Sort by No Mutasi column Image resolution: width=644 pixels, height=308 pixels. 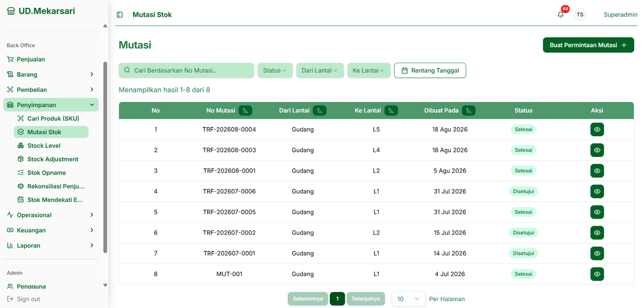[x=245, y=110]
